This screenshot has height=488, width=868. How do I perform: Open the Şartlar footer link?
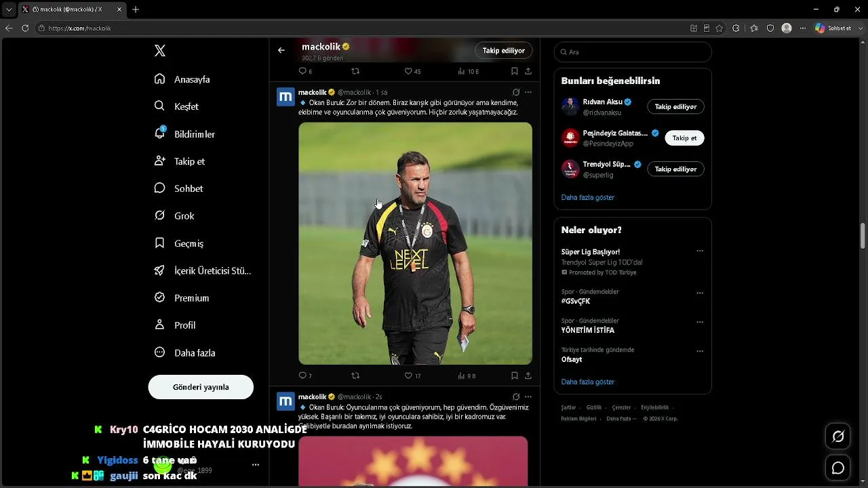point(568,407)
